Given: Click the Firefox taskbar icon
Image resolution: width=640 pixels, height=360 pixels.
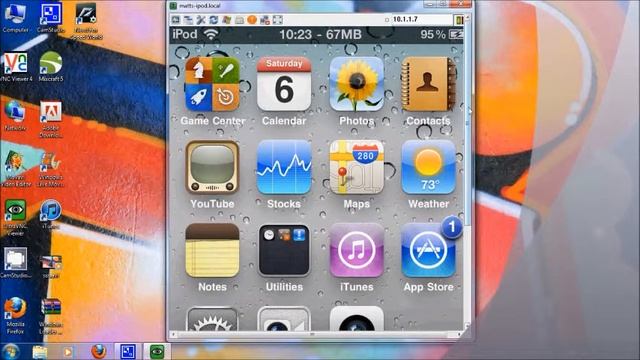Looking at the screenshot, I should pyautogui.click(x=98, y=351).
